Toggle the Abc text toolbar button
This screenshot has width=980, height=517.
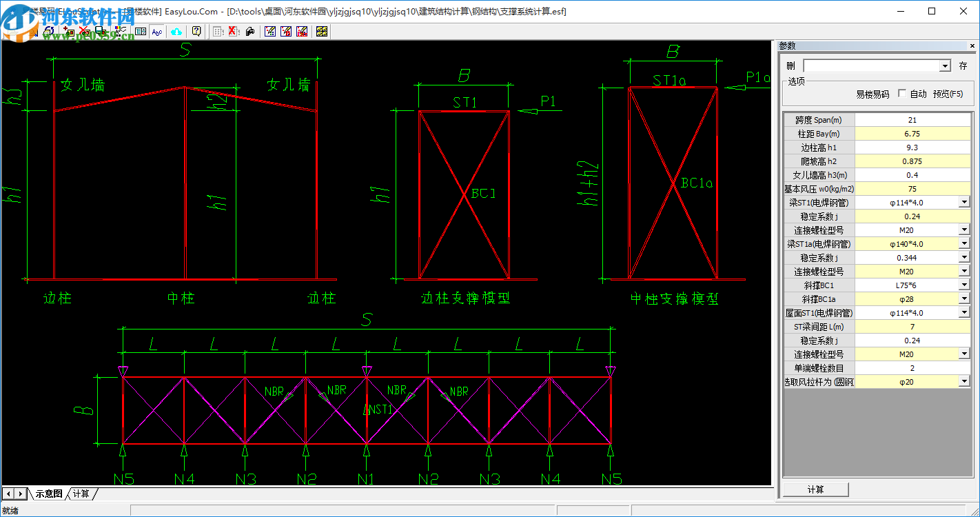[x=157, y=31]
